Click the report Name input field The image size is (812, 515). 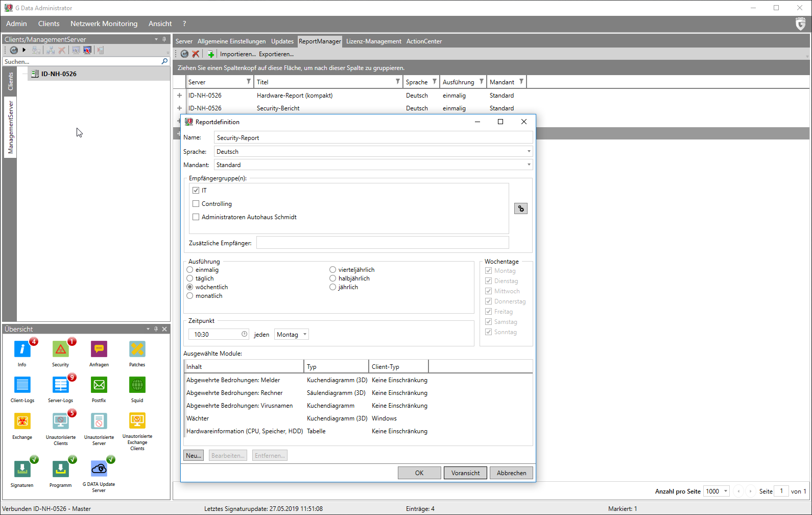(x=373, y=137)
